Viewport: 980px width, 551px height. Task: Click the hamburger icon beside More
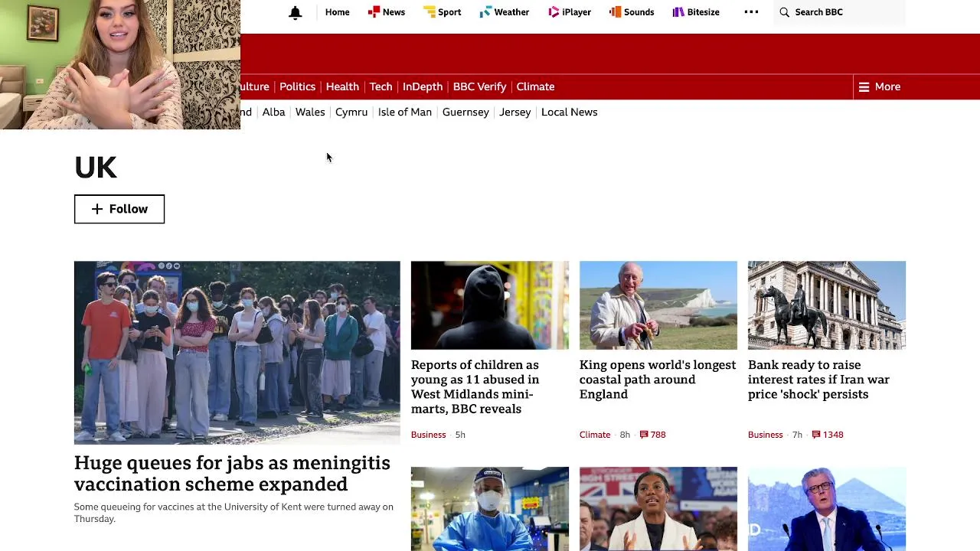(864, 87)
